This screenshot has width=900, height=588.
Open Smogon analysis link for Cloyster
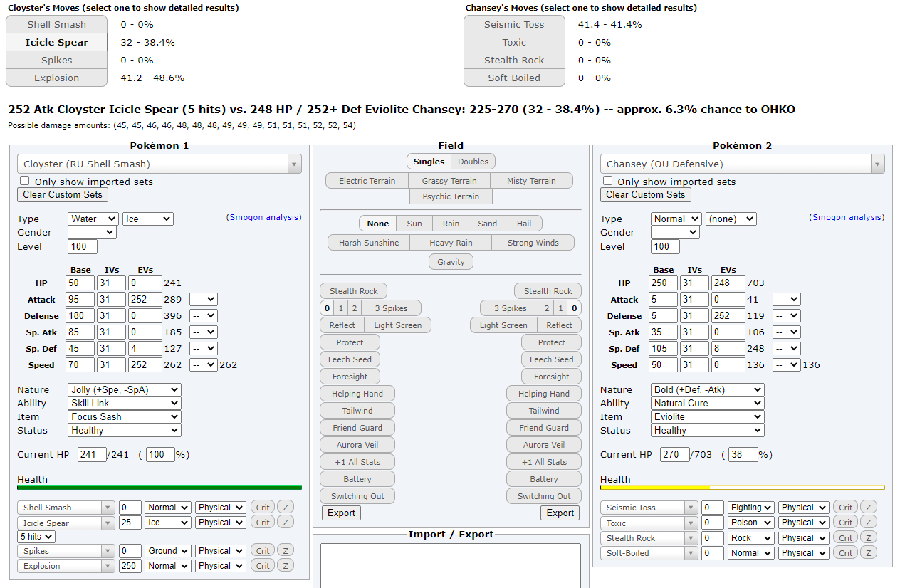point(264,217)
